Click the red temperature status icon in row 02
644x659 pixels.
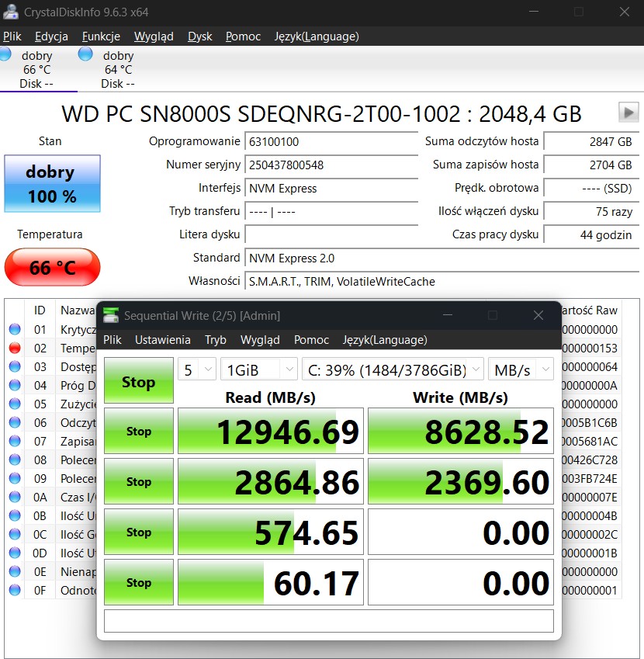(14, 348)
